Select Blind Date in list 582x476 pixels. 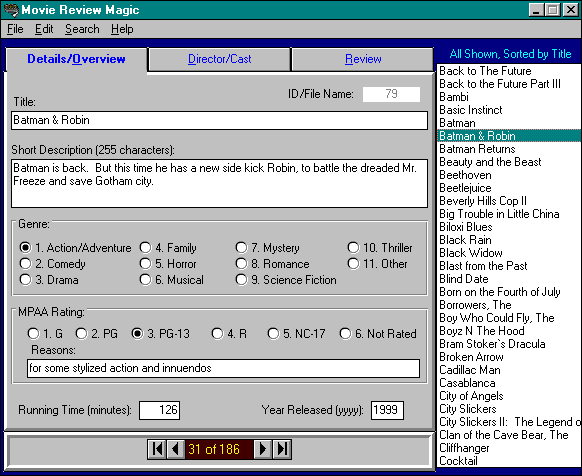click(509, 278)
